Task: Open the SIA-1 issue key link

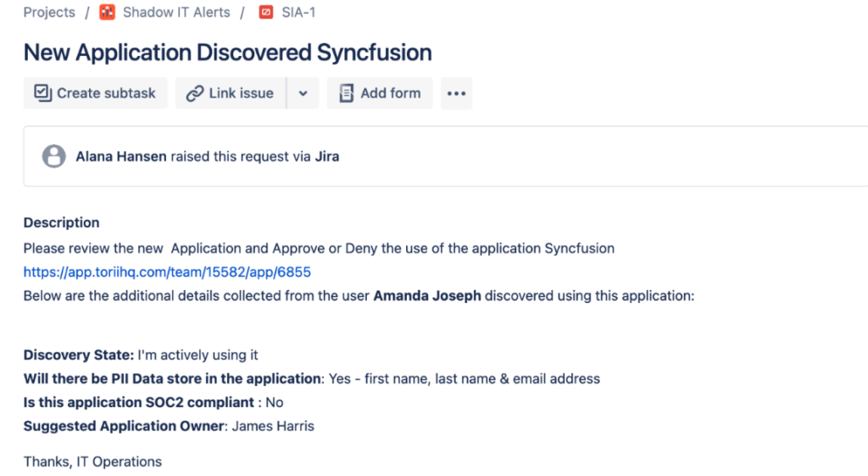Action: [x=298, y=12]
